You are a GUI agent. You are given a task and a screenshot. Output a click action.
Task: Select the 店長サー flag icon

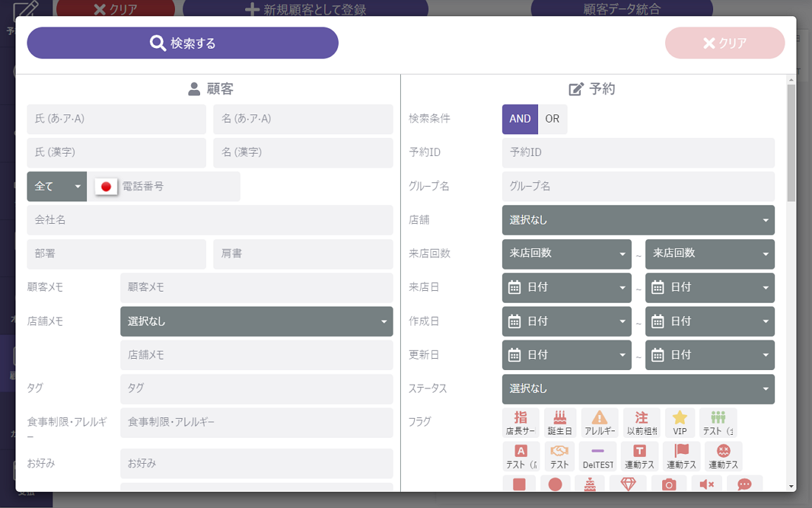520,422
